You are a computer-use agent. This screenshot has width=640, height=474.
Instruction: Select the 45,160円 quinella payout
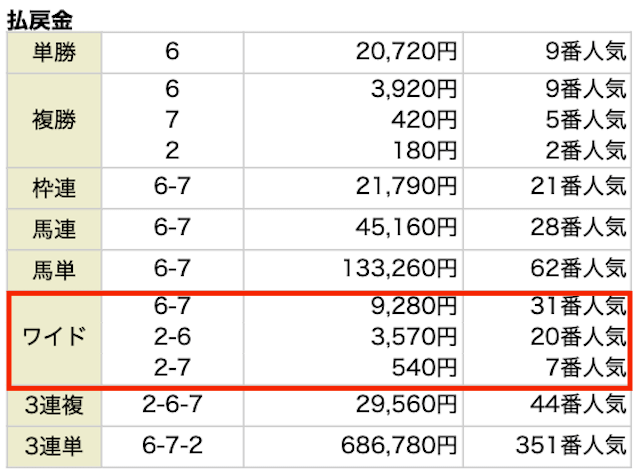[x=406, y=227]
